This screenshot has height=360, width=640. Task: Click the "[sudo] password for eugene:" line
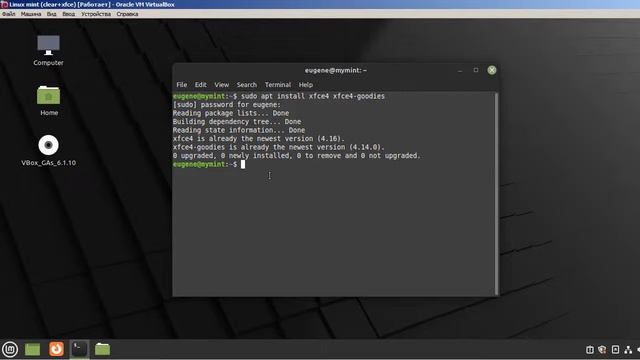pyautogui.click(x=227, y=105)
